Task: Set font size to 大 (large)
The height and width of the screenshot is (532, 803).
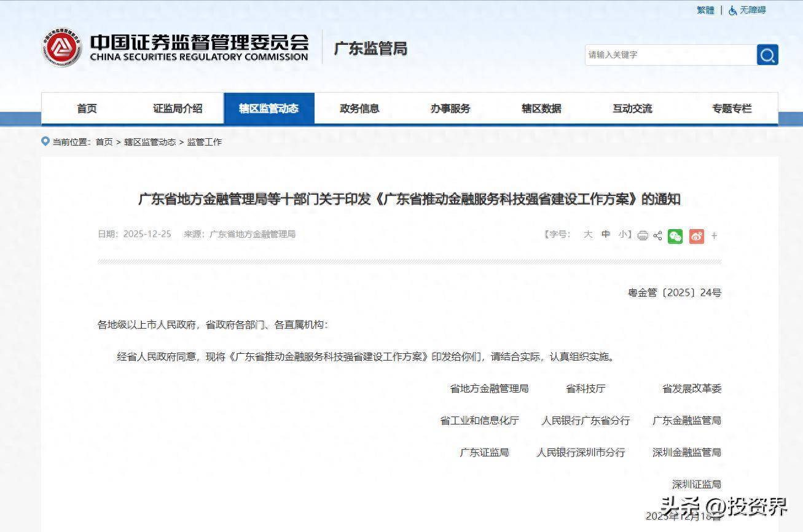Action: click(x=588, y=234)
